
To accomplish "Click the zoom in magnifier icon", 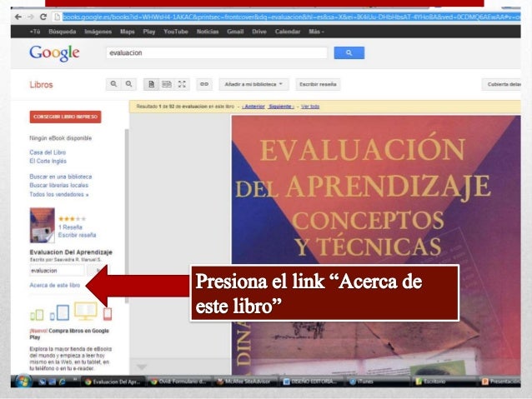I will pyautogui.click(x=113, y=84).
